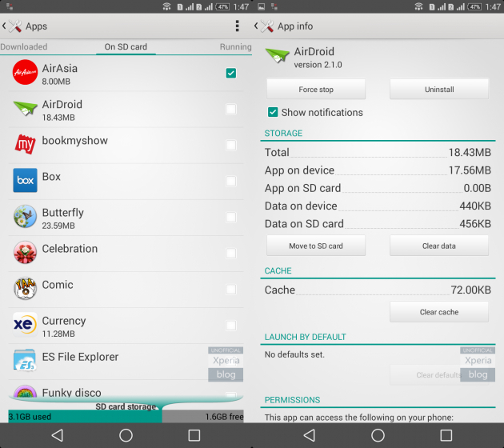
Task: Tap the Box app icon
Action: 26,181
